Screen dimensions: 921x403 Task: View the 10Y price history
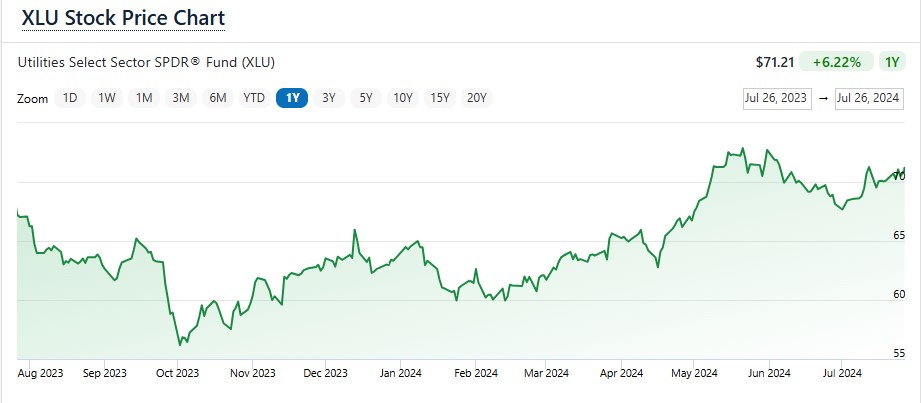click(x=403, y=98)
